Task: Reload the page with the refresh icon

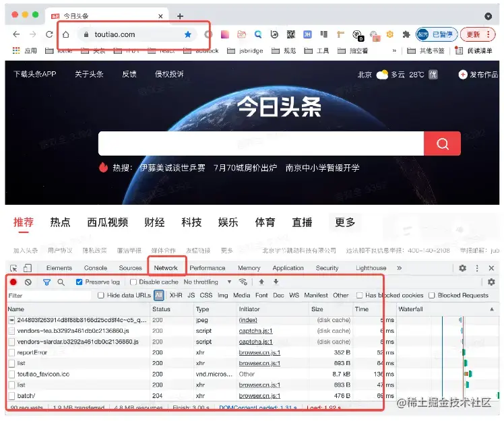Action: point(49,34)
